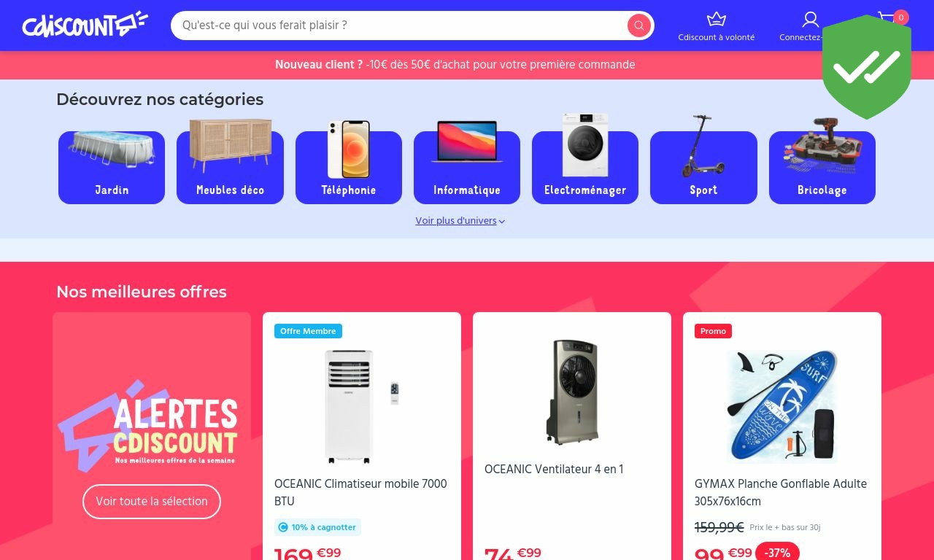Open Cdiscount à volonté crown icon
This screenshot has width=934, height=560.
(717, 20)
